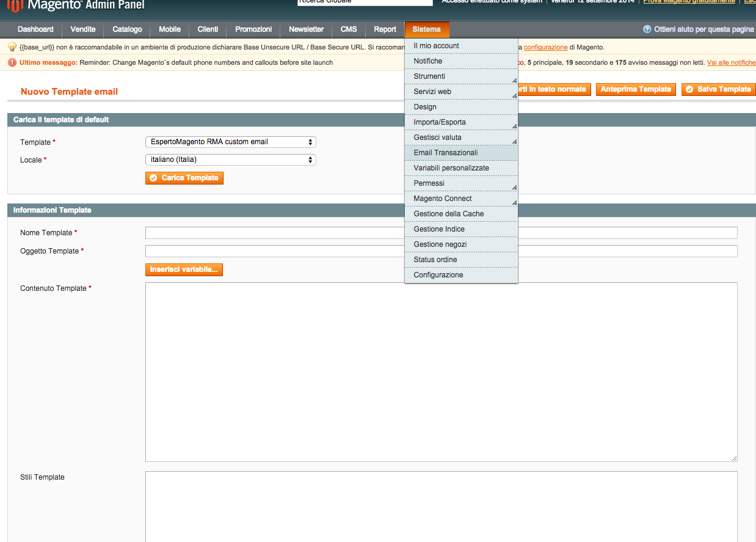Open the Clienti menu
756x542 pixels.
208,29
